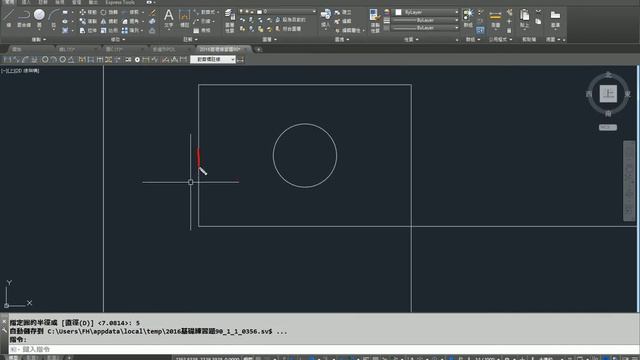Click Edit Attributes button

coord(348,30)
